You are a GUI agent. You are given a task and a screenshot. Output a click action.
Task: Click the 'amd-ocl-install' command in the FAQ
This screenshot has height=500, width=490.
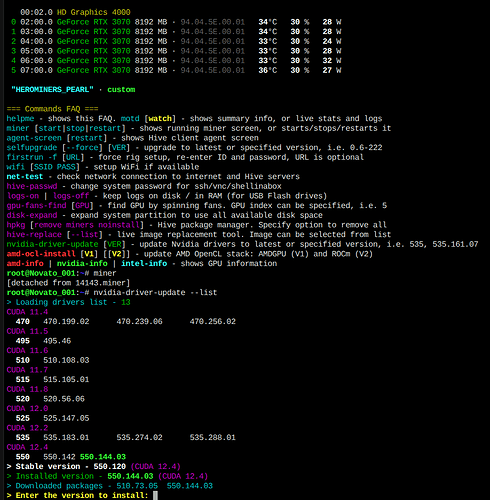tap(41, 254)
